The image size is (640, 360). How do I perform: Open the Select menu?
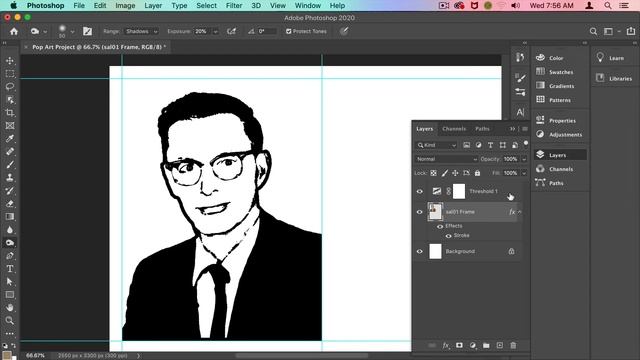207,6
